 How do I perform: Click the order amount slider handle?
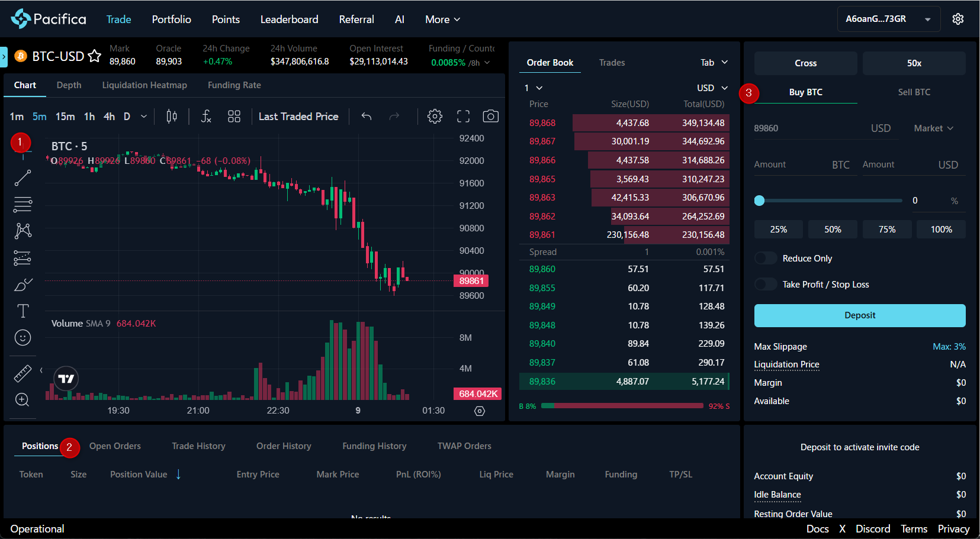pos(759,201)
